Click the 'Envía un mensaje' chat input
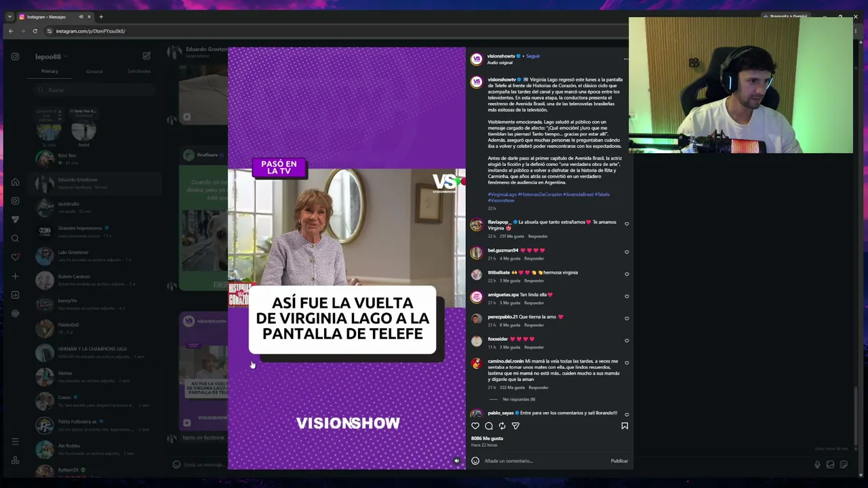 coord(203,465)
